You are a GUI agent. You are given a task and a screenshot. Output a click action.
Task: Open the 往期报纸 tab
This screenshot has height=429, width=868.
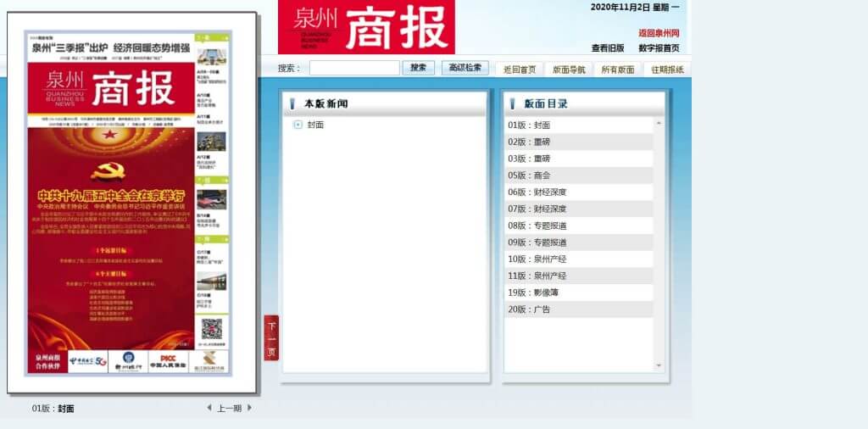tap(668, 70)
